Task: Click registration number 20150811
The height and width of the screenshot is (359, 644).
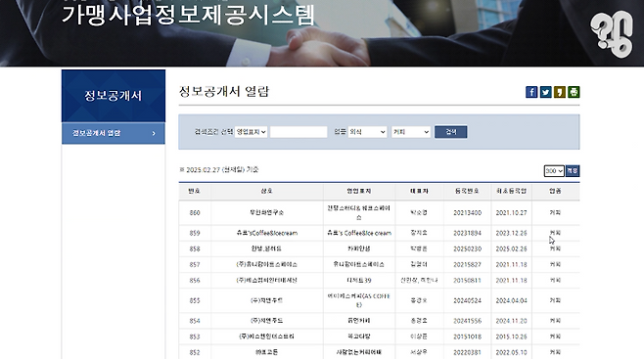Action: click(468, 281)
